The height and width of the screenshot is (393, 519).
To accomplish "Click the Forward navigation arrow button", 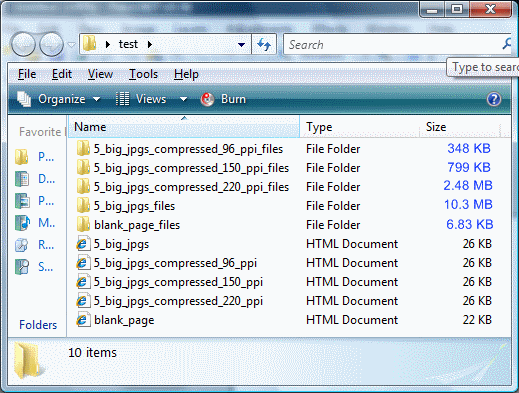I will (x=51, y=44).
